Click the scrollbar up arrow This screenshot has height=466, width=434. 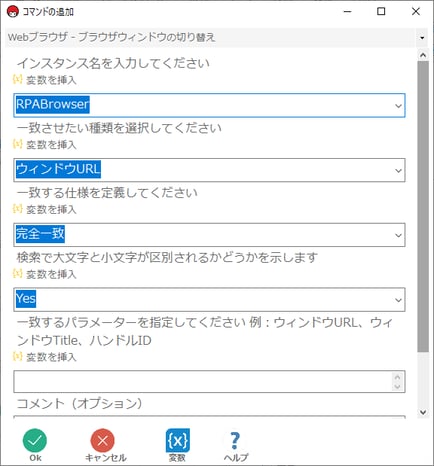(x=423, y=55)
